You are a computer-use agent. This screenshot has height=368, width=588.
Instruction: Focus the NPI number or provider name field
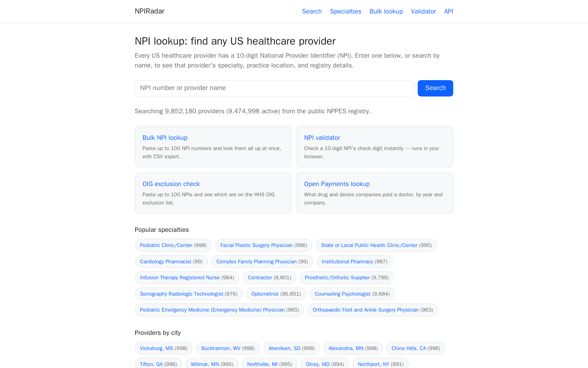[274, 88]
